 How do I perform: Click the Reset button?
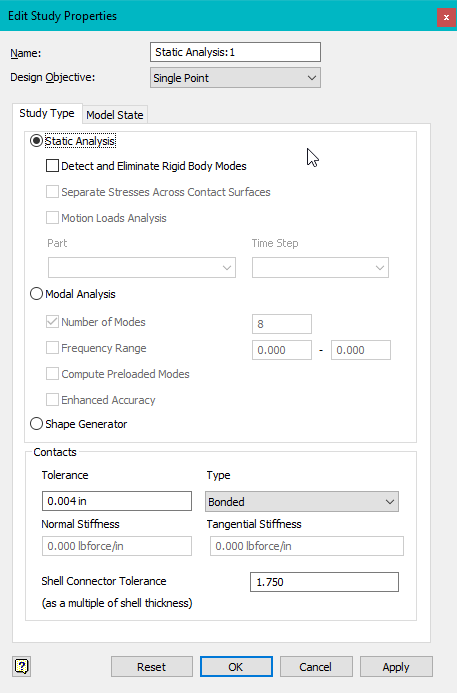point(152,666)
